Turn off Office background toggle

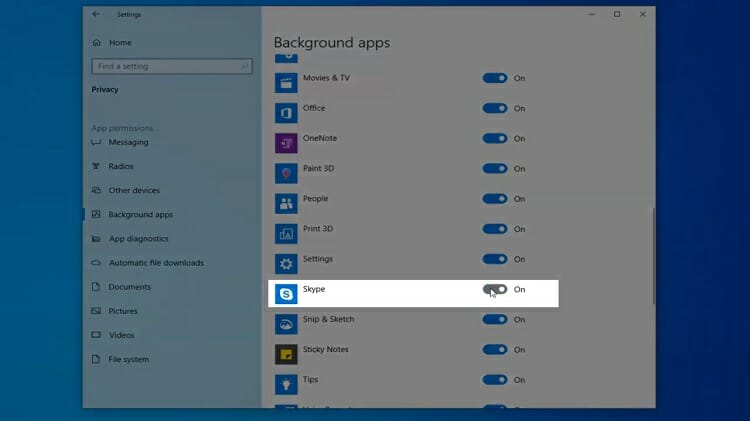[x=495, y=108]
